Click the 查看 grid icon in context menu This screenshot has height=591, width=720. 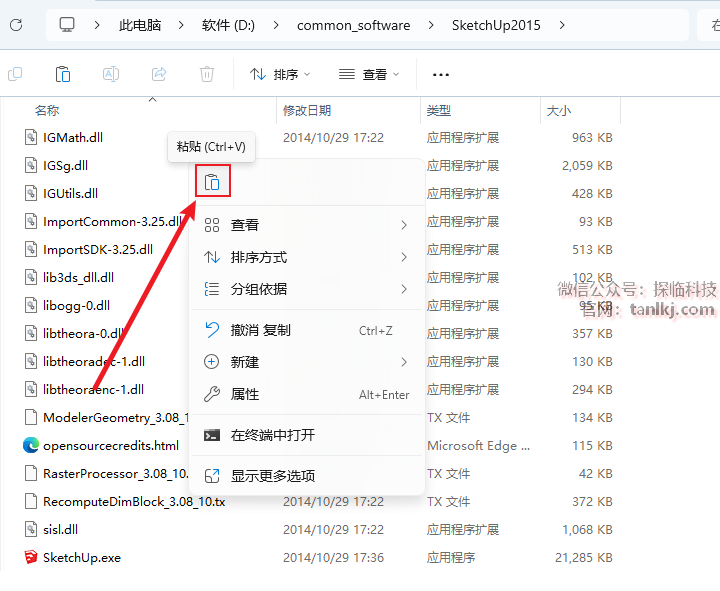coord(212,225)
